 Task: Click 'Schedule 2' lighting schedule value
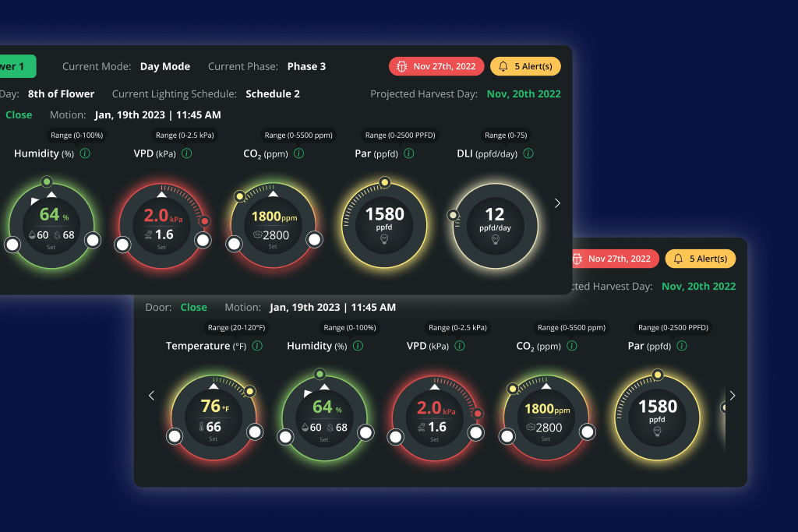coord(273,94)
